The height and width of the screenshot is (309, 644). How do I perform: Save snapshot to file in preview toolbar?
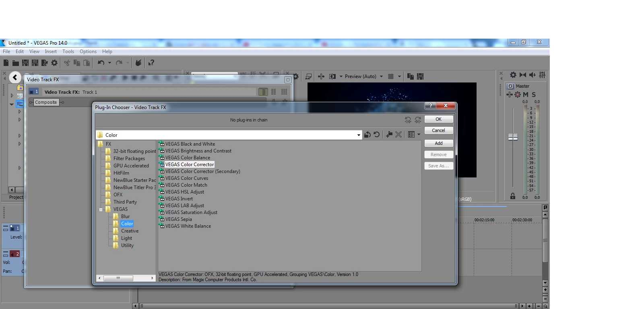coord(420,76)
